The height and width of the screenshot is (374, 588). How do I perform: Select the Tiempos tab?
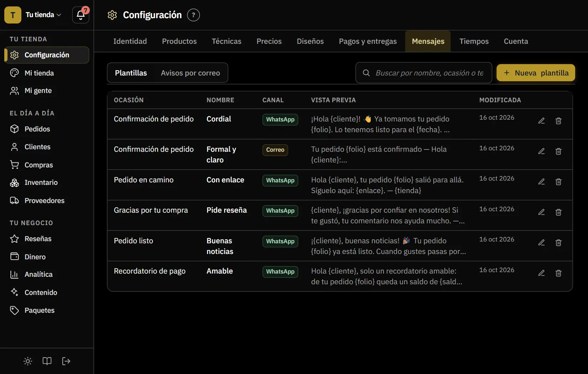point(474,41)
